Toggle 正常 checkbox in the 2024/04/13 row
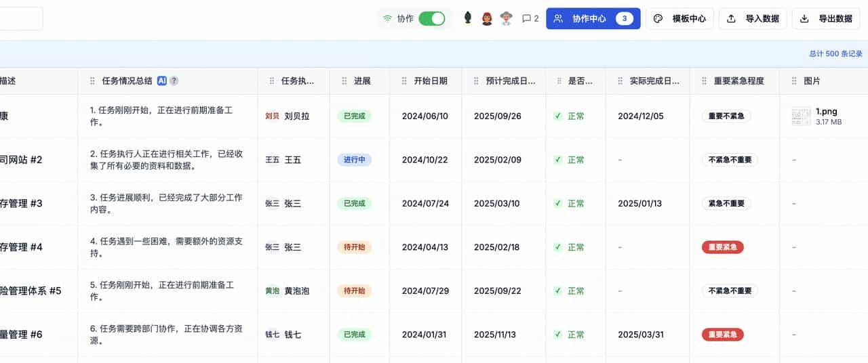Image resolution: width=868 pixels, height=363 pixels. click(x=557, y=247)
